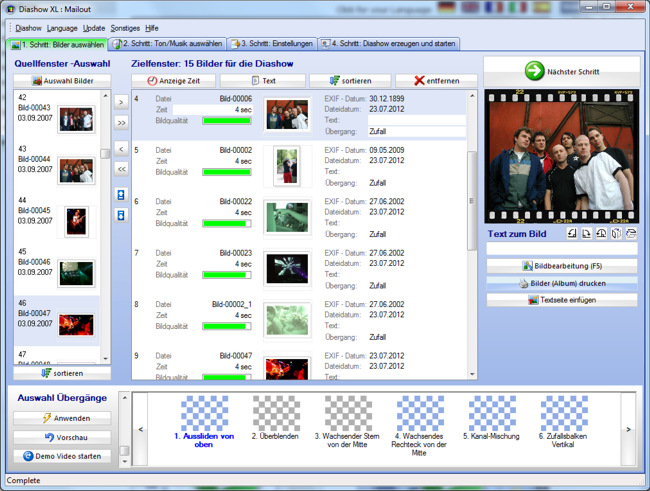Switch language with the Spanish flag
This screenshot has height=491, width=650.
tap(542, 7)
